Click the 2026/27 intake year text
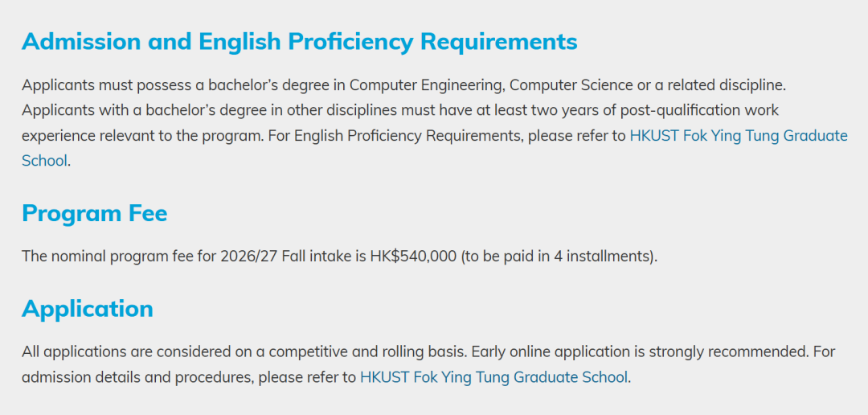Screen dimensions: 868x415 [248, 257]
